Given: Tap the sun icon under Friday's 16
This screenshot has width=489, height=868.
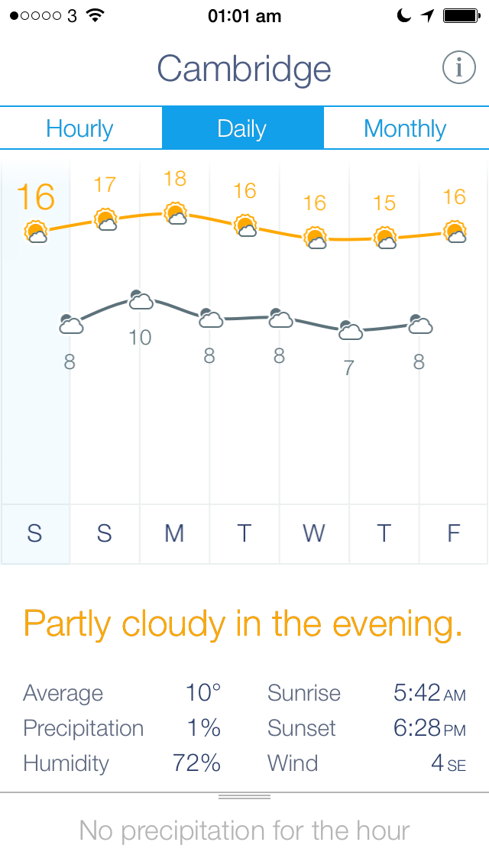Looking at the screenshot, I should coord(455,232).
